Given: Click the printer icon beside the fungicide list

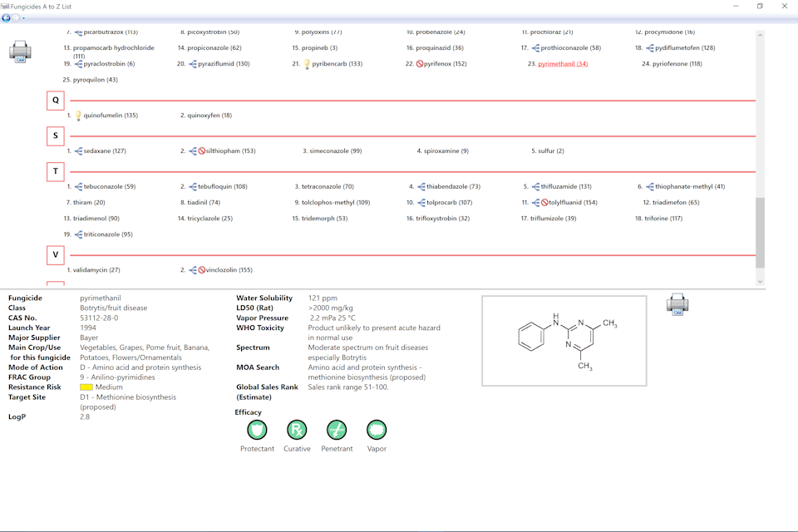Looking at the screenshot, I should pos(20,52).
